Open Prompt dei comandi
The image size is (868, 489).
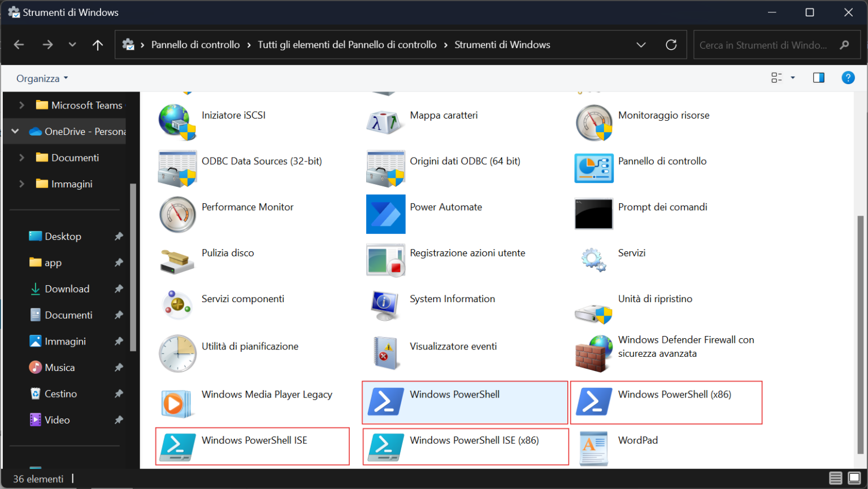(x=663, y=207)
